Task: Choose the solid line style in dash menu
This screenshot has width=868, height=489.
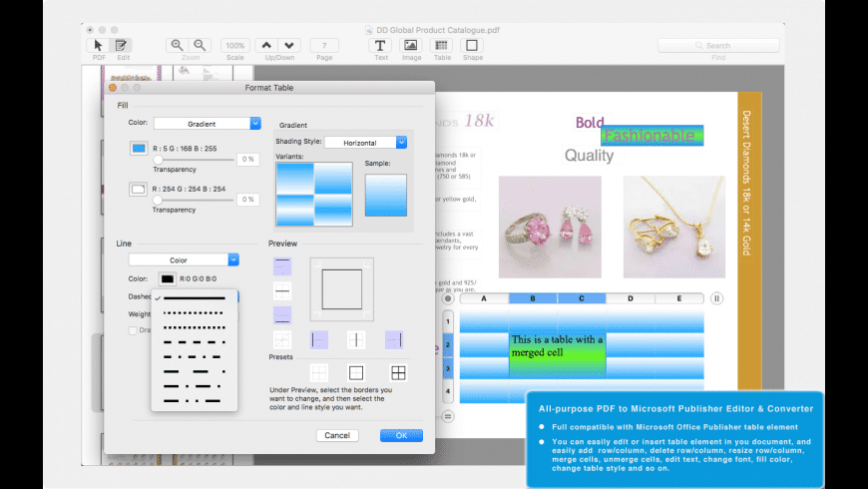Action: pyautogui.click(x=195, y=297)
